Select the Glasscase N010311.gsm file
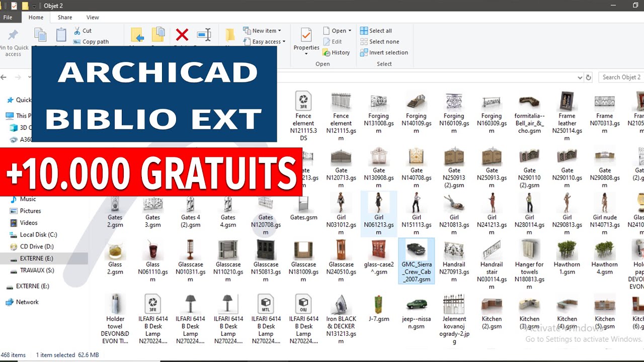Screen dimensions: 644x362 pos(190,261)
